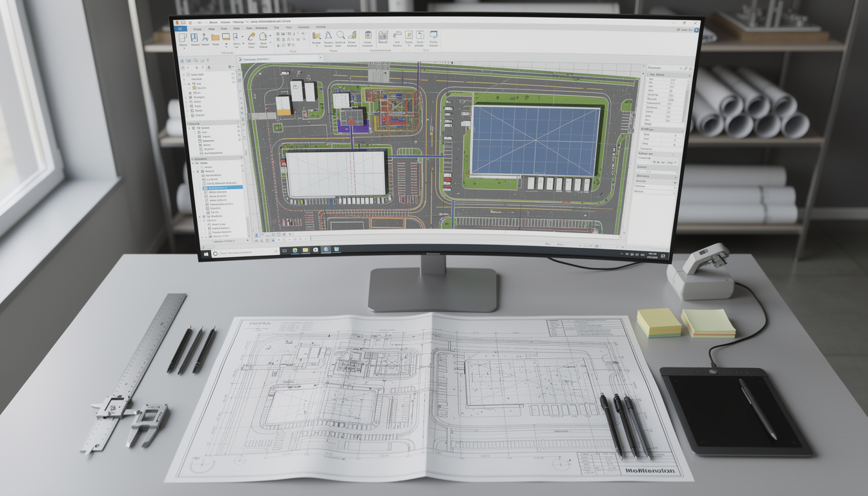Click the monitor screen icon in the ribbon
The height and width of the screenshot is (496, 868).
226,37
